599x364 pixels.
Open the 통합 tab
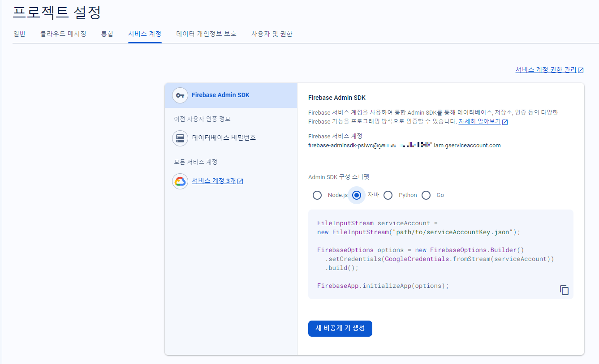tap(107, 34)
